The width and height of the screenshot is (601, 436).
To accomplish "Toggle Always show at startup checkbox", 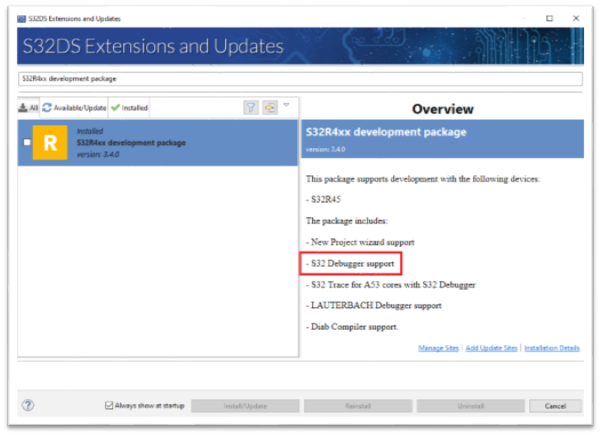I will click(109, 405).
